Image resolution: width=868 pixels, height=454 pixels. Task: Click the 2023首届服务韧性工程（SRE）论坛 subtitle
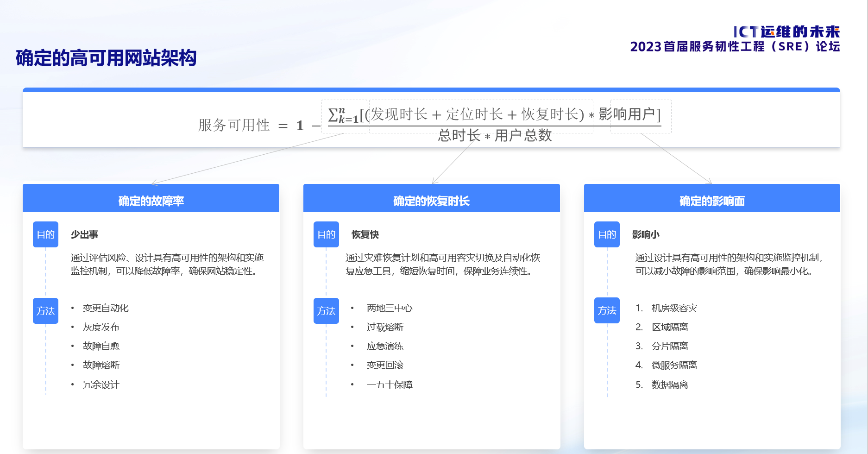[x=735, y=47]
